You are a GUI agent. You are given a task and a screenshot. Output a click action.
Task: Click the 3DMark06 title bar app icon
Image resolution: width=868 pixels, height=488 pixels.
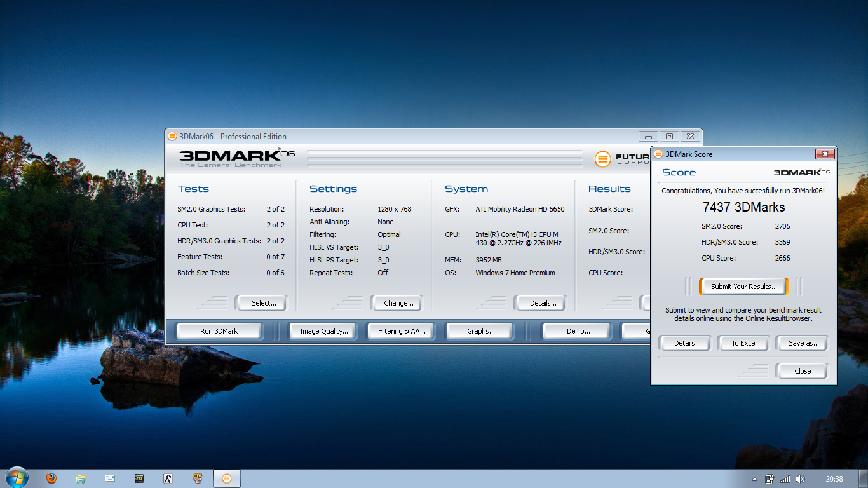172,136
